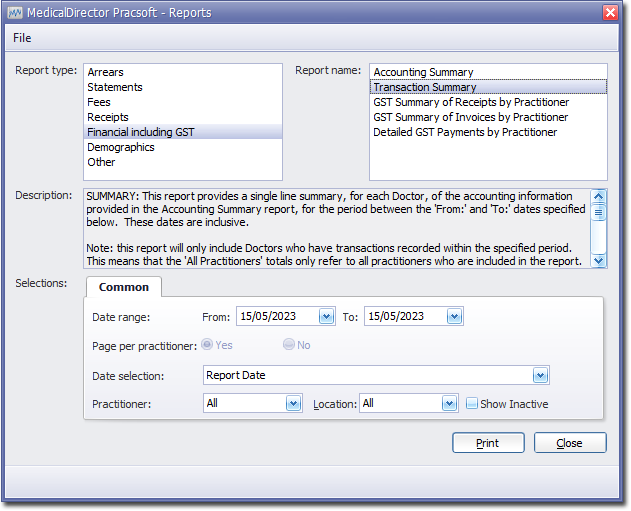Enable the Show Inactive checkbox
This screenshot has width=631, height=511.
point(473,404)
